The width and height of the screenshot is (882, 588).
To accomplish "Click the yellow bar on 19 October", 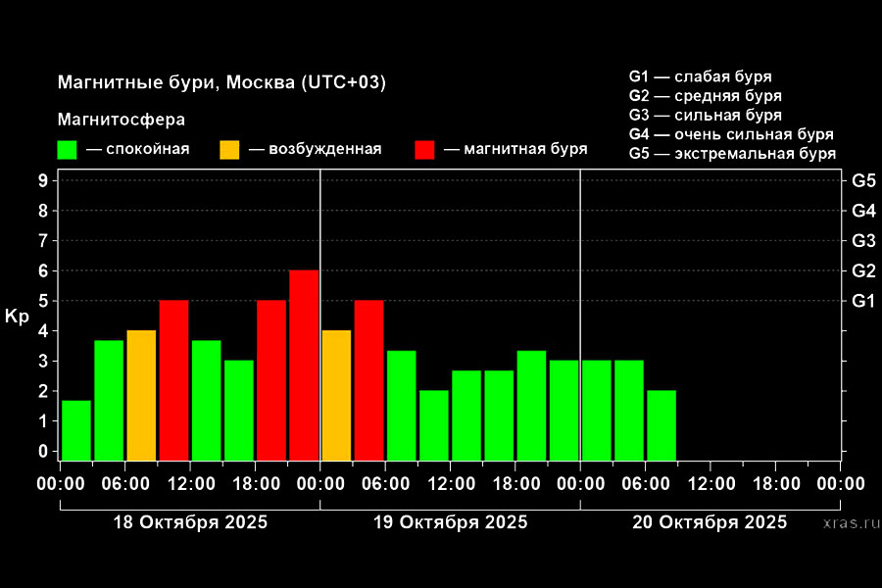I will 336,395.
